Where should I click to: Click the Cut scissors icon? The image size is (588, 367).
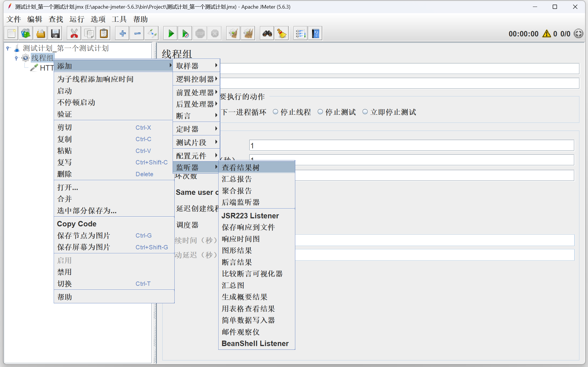coord(74,34)
